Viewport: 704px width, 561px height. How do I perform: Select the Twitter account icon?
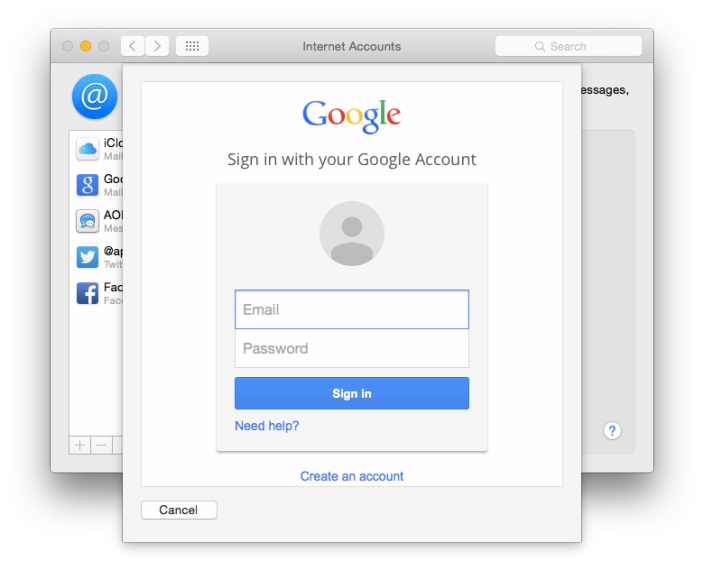click(x=88, y=257)
